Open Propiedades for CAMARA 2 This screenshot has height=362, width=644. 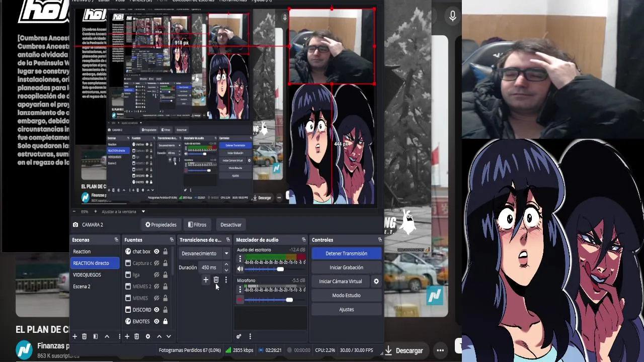click(x=161, y=225)
